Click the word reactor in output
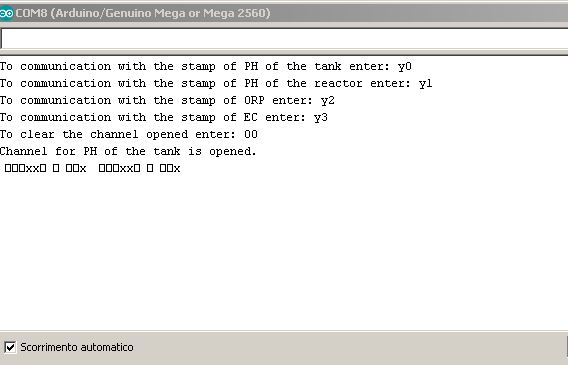This screenshot has width=568, height=365. pos(338,84)
